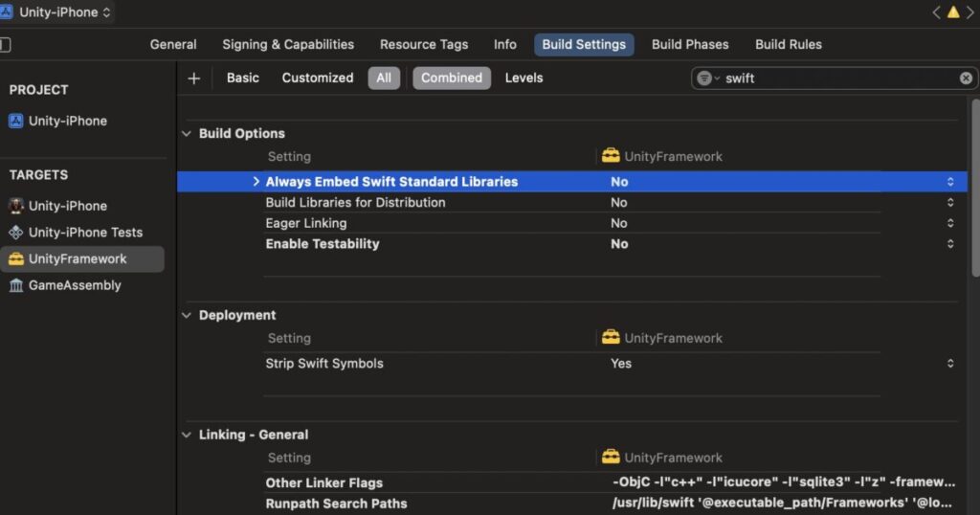Open the Resource Tags tab
The height and width of the screenshot is (515, 980).
point(424,44)
